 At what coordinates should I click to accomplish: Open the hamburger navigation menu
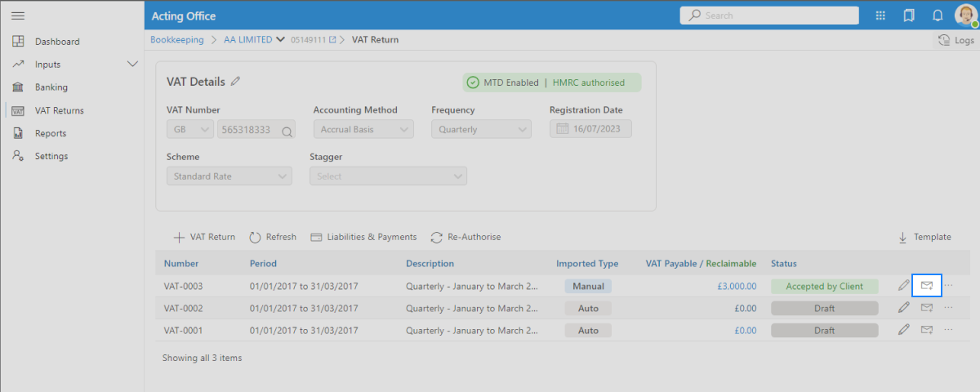point(18,16)
